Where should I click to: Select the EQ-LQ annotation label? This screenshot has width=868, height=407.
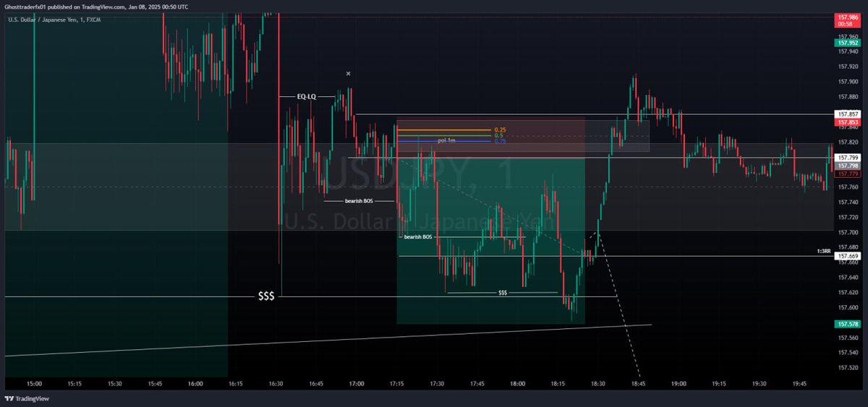[x=306, y=96]
